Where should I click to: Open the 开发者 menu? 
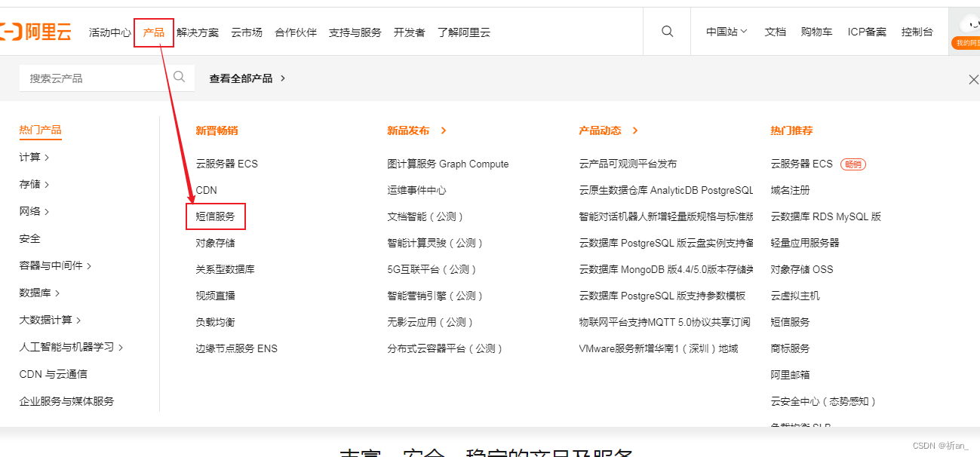[x=410, y=32]
